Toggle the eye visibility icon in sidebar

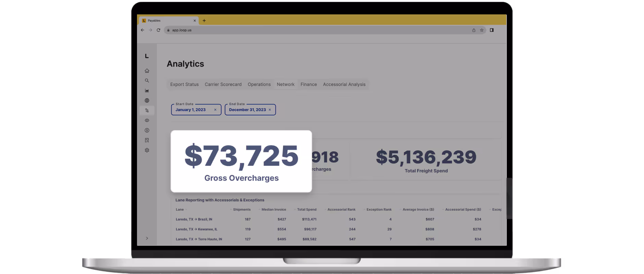point(147,120)
